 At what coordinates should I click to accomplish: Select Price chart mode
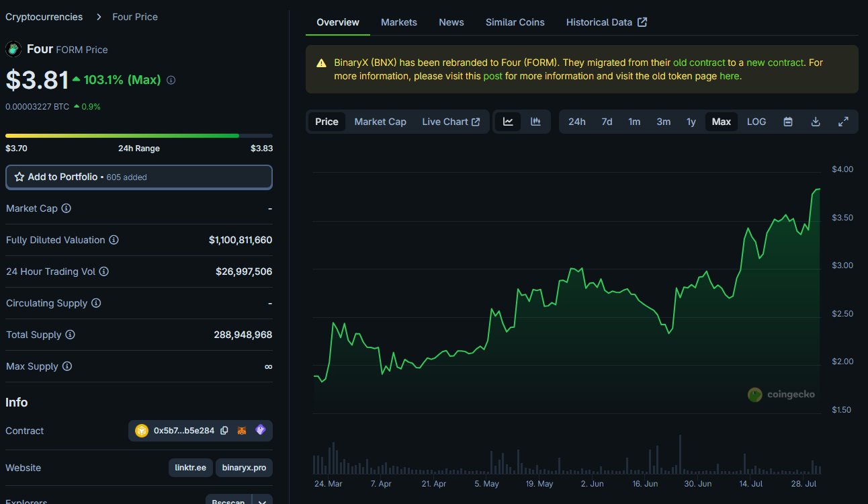(x=327, y=122)
